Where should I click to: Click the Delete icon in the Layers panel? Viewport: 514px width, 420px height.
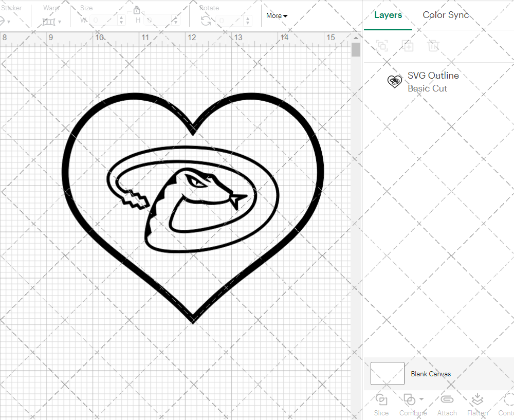[x=434, y=46]
